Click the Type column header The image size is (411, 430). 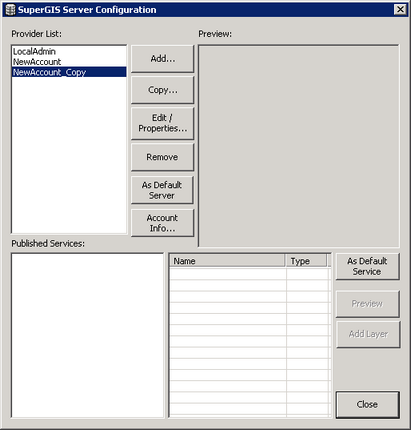pyautogui.click(x=306, y=261)
